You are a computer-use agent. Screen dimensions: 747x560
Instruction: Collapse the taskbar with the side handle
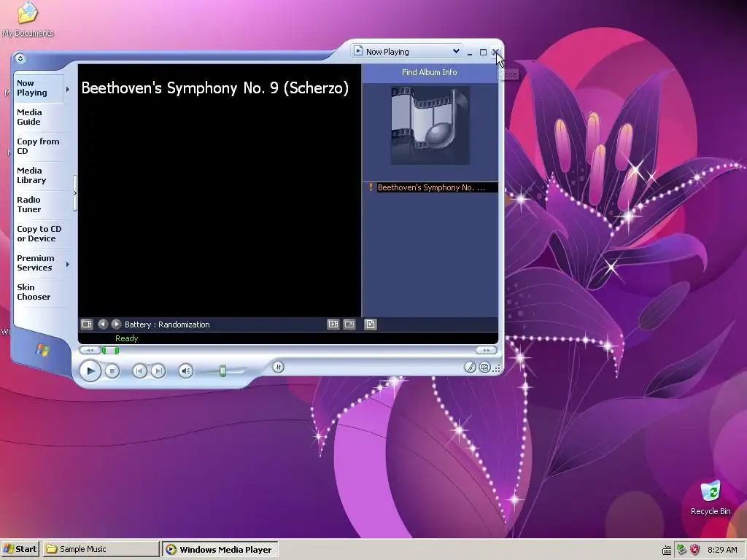(x=75, y=193)
